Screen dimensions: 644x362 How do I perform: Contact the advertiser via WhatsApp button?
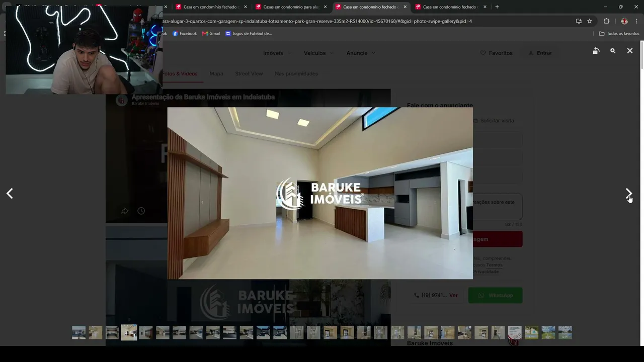[x=495, y=295]
